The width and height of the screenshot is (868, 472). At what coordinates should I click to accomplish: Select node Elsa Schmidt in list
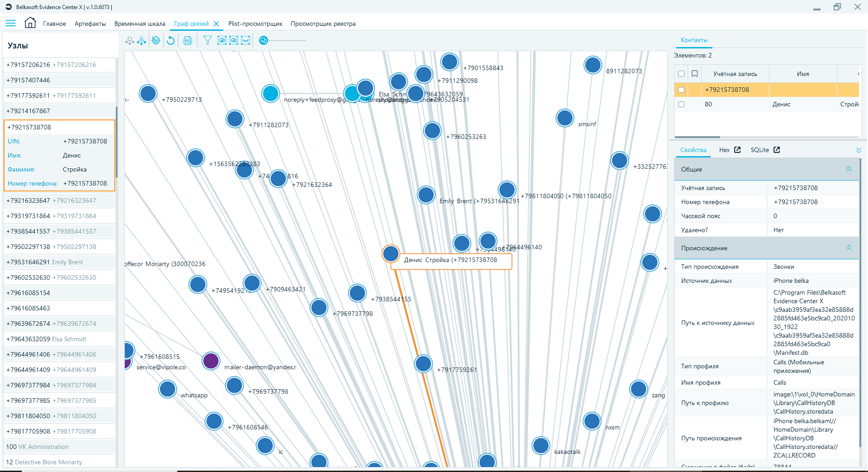[x=59, y=339]
